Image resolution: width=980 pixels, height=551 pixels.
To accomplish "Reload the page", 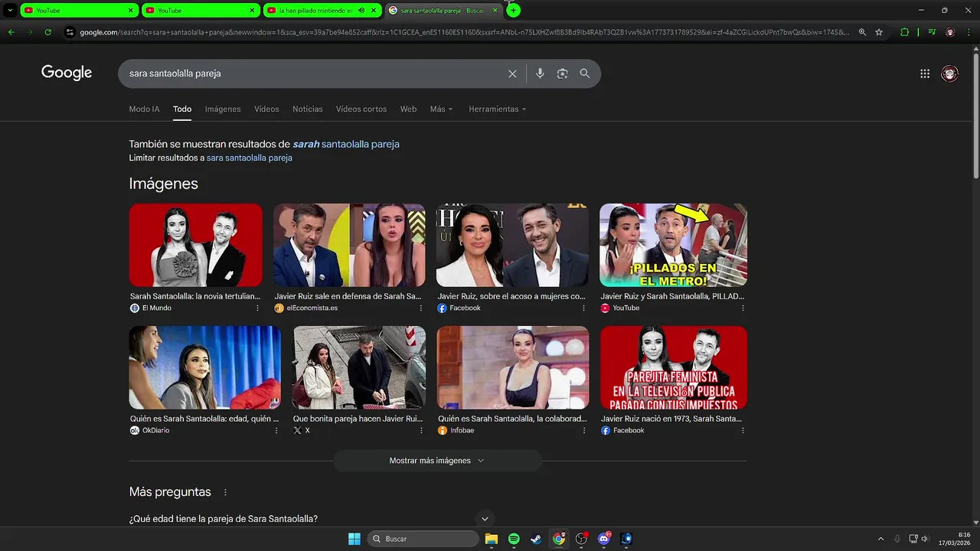I will [47, 32].
